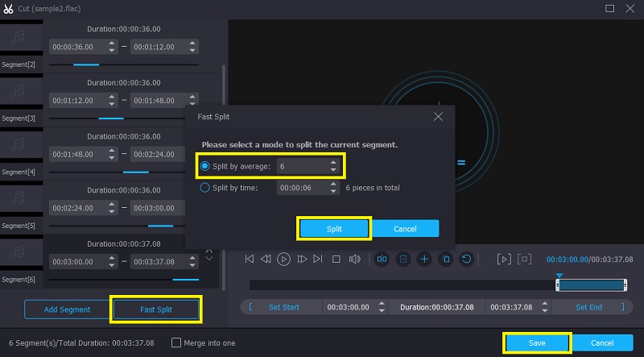
Task: Click the circular reset arrow icon
Action: (466, 259)
